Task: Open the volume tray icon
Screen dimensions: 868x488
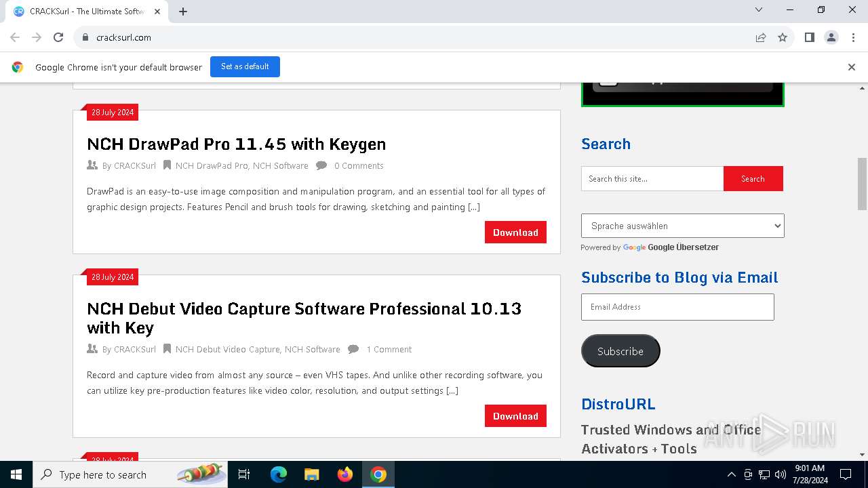Action: coord(780,474)
